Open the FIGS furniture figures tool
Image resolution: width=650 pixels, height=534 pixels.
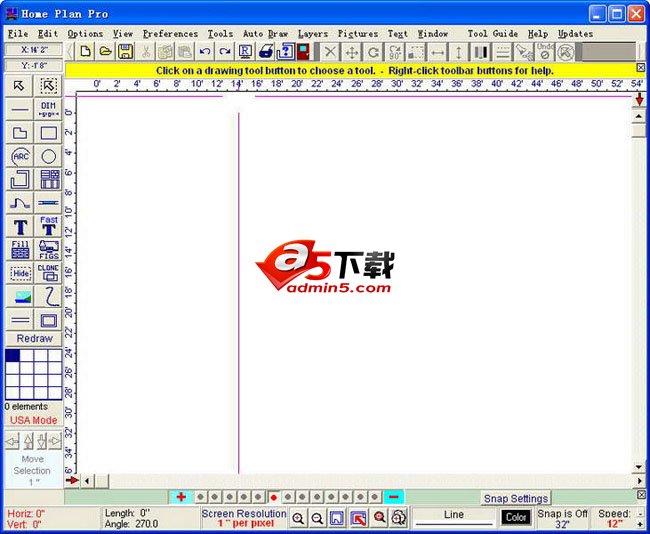click(49, 250)
